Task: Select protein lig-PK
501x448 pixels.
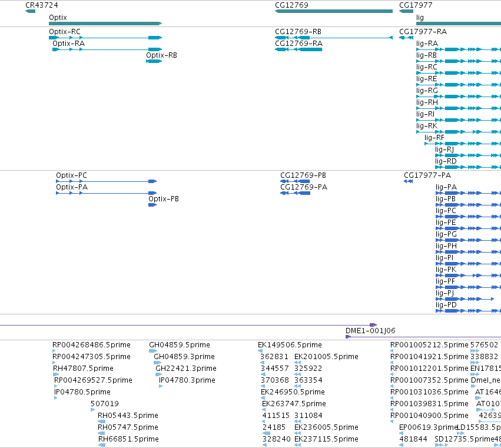Action: point(468,276)
